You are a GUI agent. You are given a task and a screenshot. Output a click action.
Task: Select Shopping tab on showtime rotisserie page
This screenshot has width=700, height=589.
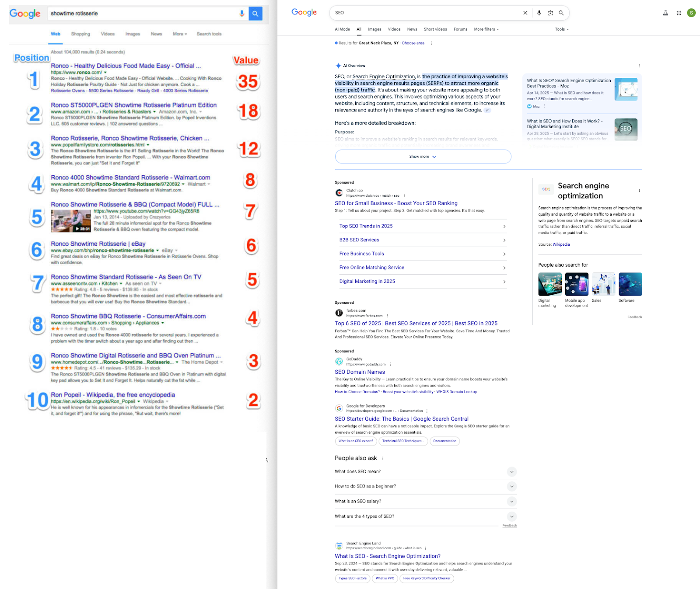pos(80,34)
